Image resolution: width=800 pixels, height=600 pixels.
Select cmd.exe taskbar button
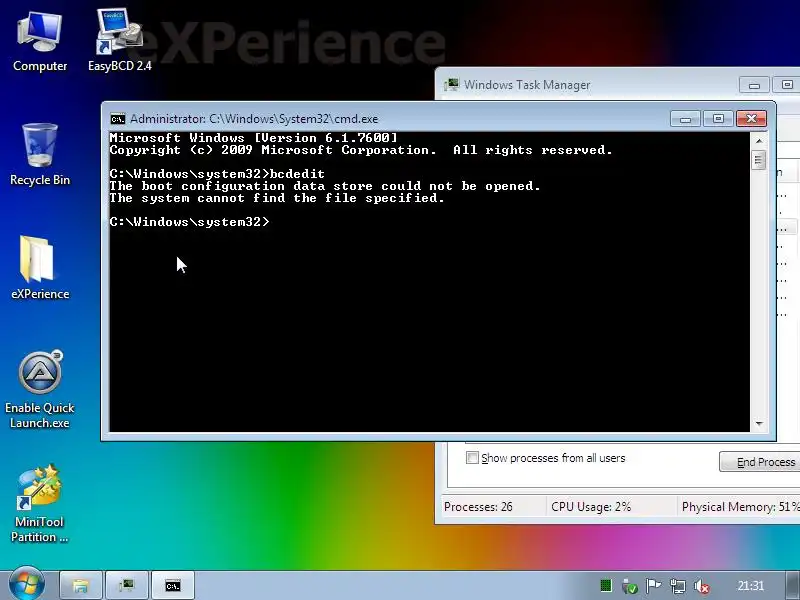click(173, 585)
